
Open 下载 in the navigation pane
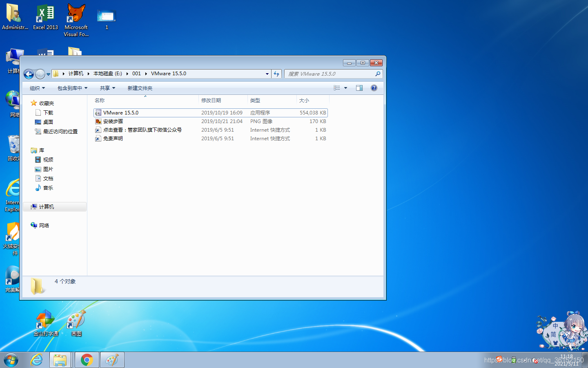(x=48, y=112)
